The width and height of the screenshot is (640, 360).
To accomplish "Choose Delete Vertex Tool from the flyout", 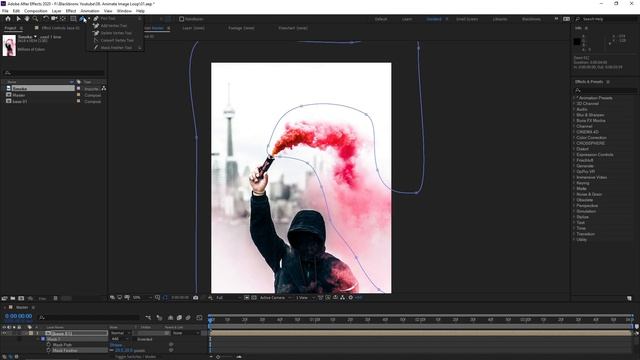I will tap(116, 33).
